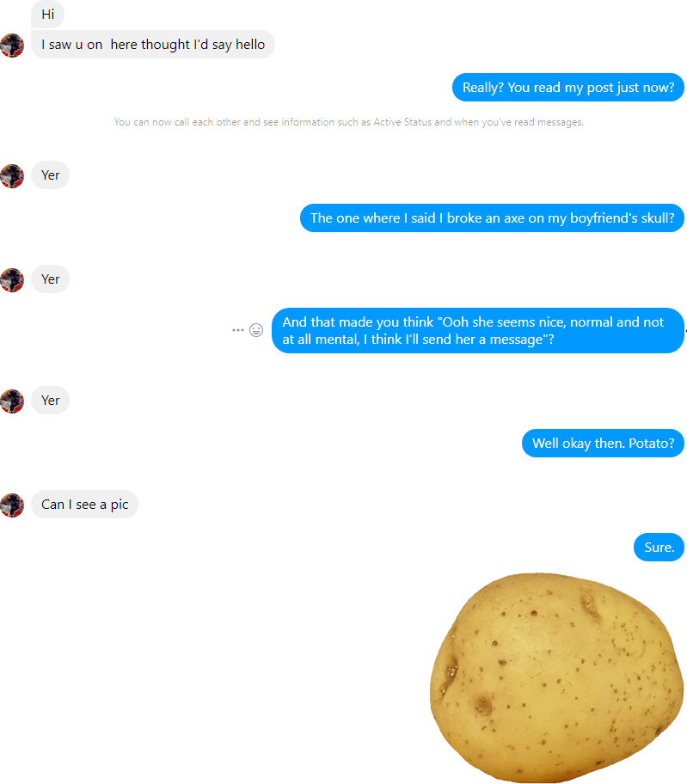Click the avatar beside first 'Yer' reply
687x784 pixels.
point(12,176)
